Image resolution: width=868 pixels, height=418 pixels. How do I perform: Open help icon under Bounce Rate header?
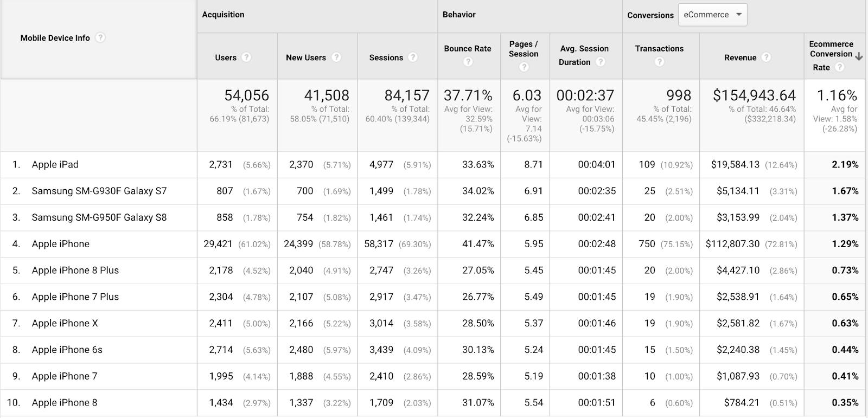pyautogui.click(x=468, y=62)
